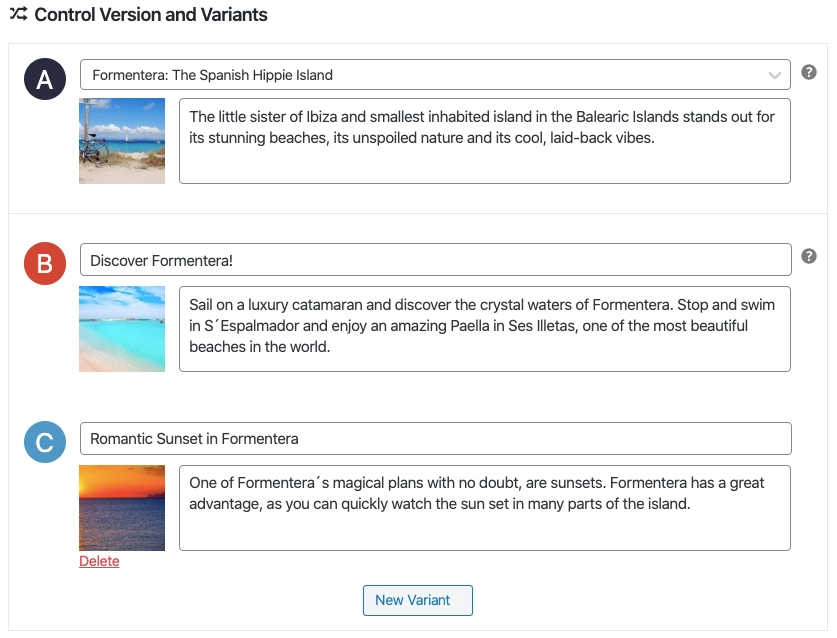The height and width of the screenshot is (638, 837).
Task: Select the red B variant badge
Action: click(45, 263)
